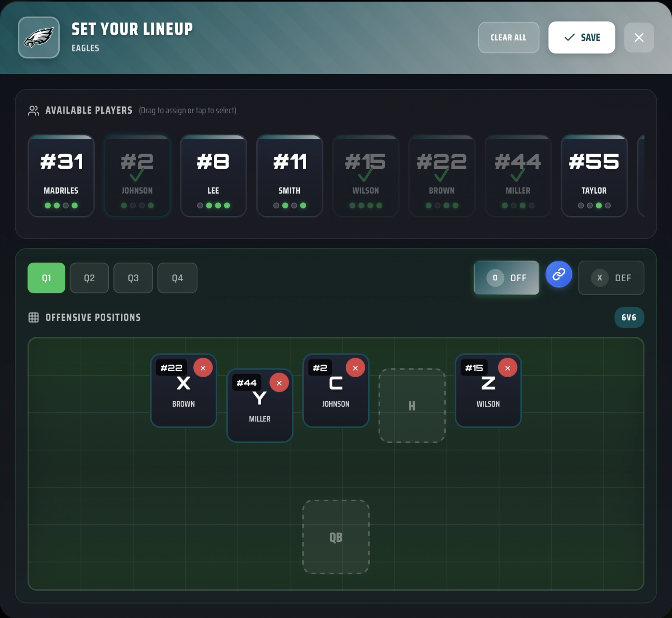Click the Clear All button
The width and height of the screenshot is (672, 618).
pos(509,37)
